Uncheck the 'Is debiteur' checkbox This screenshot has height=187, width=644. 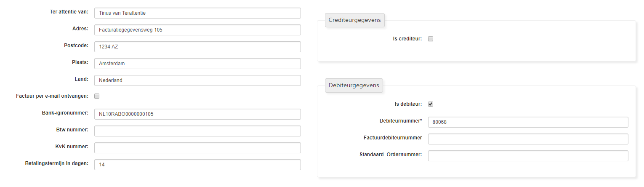pyautogui.click(x=431, y=104)
